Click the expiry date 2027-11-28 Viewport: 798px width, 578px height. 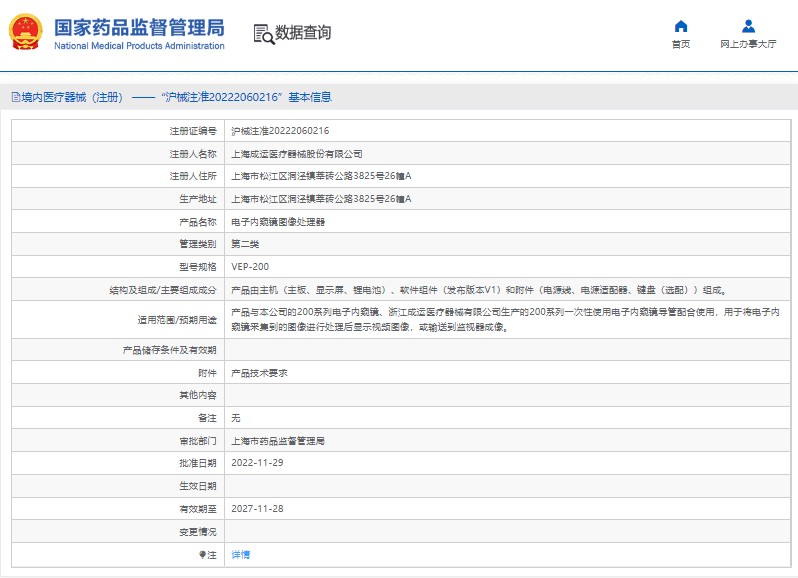tap(258, 508)
